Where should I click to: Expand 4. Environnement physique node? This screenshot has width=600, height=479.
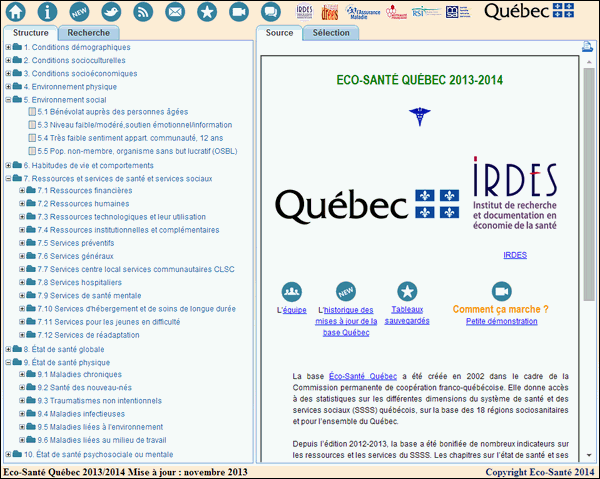tap(8, 86)
